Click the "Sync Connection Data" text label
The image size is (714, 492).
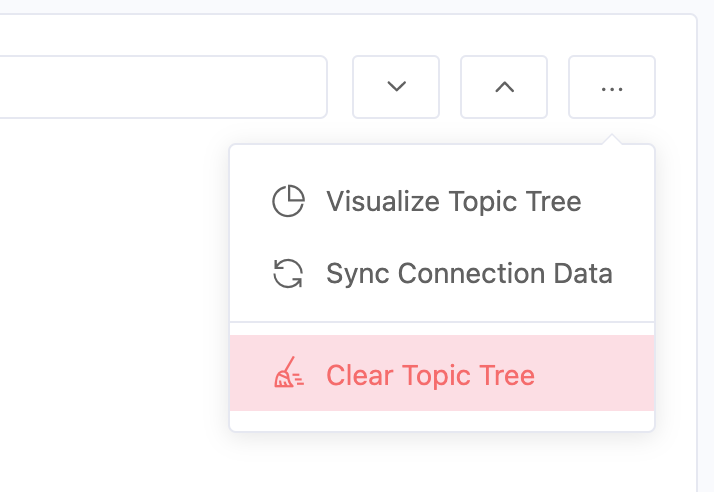click(469, 273)
